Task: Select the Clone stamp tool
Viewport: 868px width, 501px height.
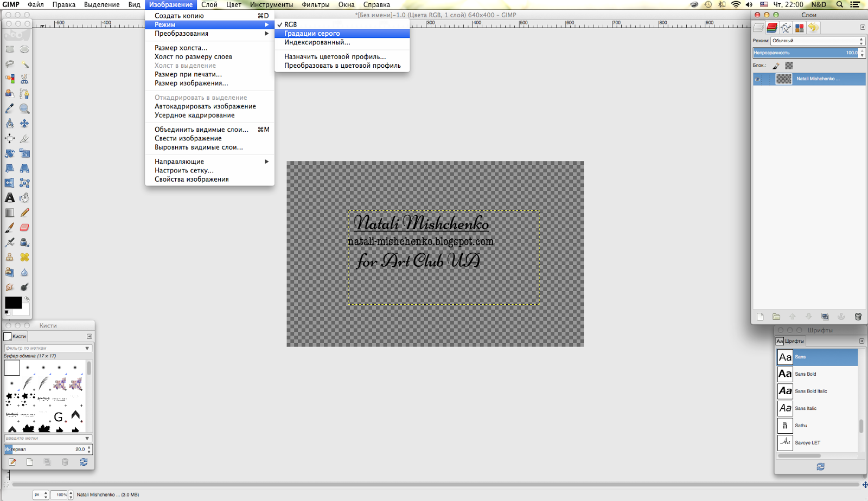Action: tap(10, 257)
